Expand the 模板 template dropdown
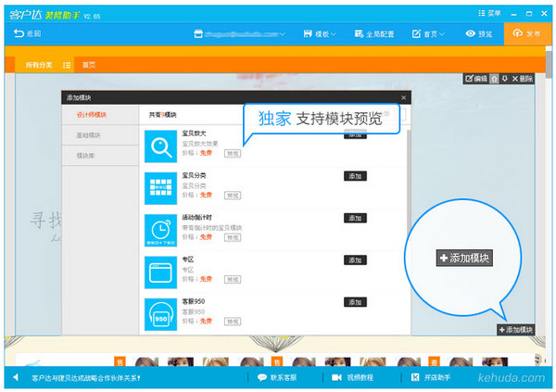The height and width of the screenshot is (392, 556). [320, 34]
